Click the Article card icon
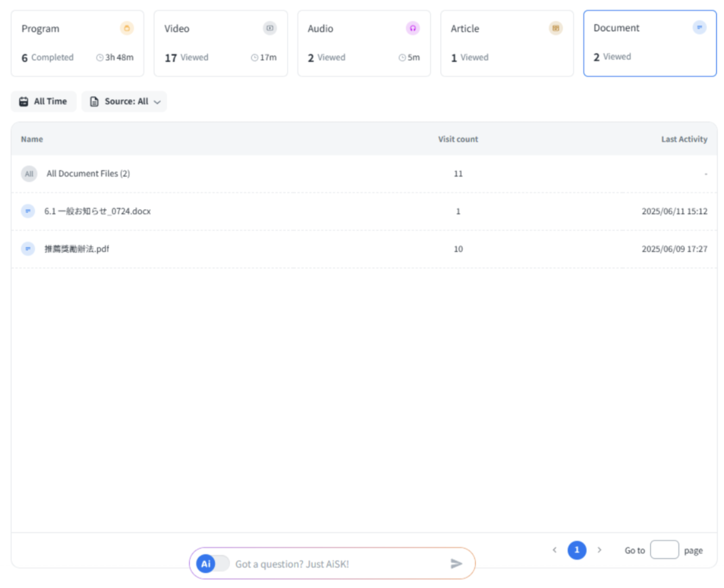The image size is (724, 588). coord(556,28)
